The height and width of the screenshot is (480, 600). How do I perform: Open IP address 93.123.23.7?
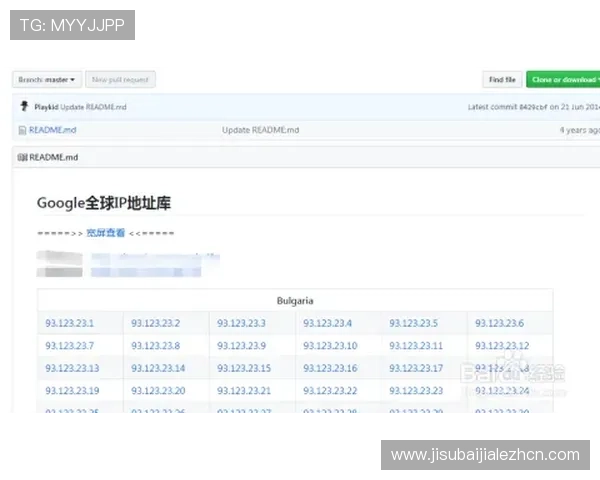[x=70, y=346]
